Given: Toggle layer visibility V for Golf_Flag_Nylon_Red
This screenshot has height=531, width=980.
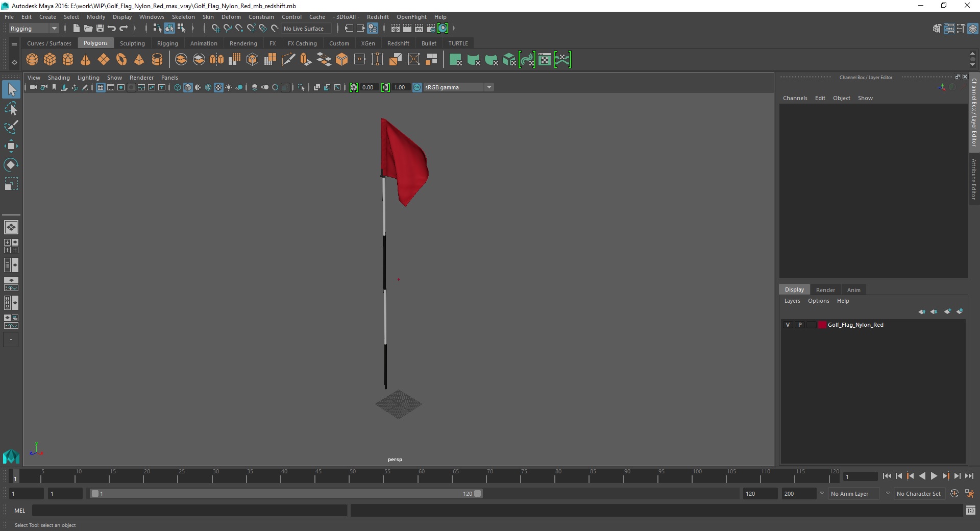Looking at the screenshot, I should 788,325.
